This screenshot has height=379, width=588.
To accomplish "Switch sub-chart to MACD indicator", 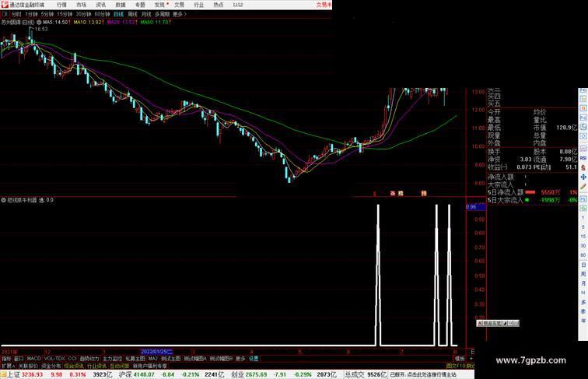I will click(x=33, y=359).
